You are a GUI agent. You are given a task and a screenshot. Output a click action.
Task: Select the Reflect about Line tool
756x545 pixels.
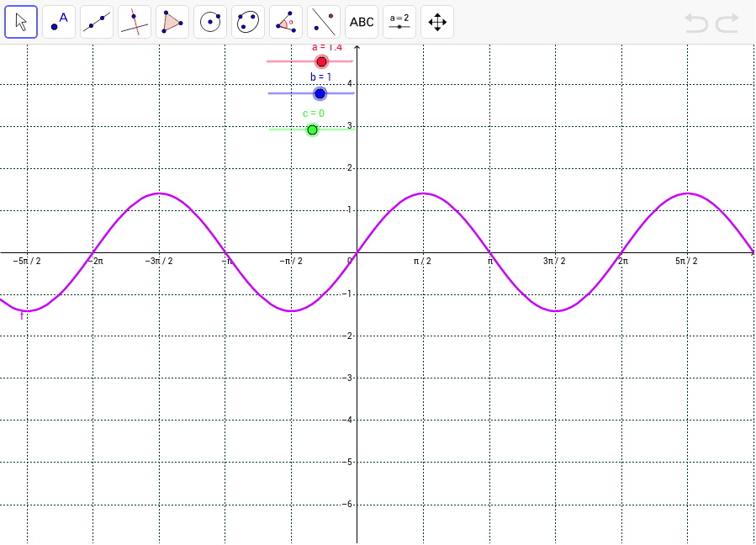pos(323,21)
